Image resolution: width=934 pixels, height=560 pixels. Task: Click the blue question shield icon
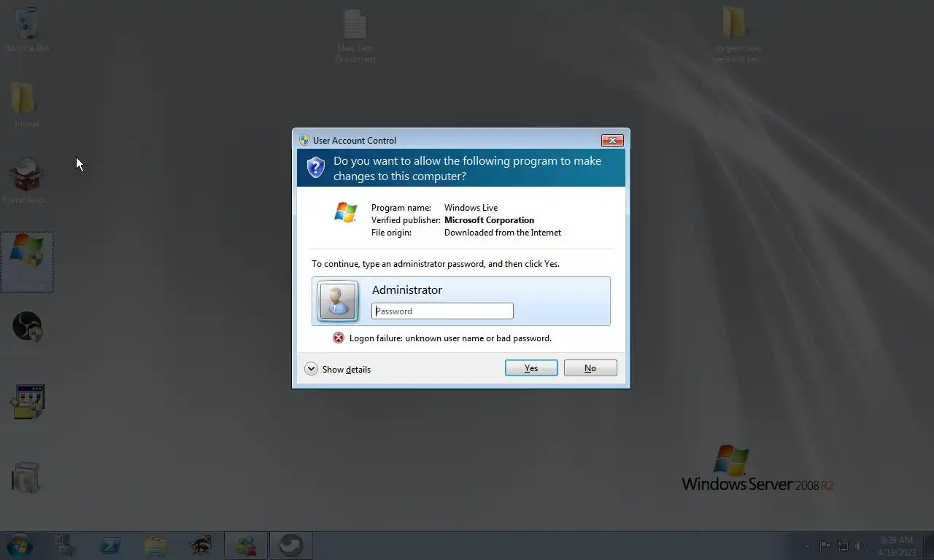[315, 167]
